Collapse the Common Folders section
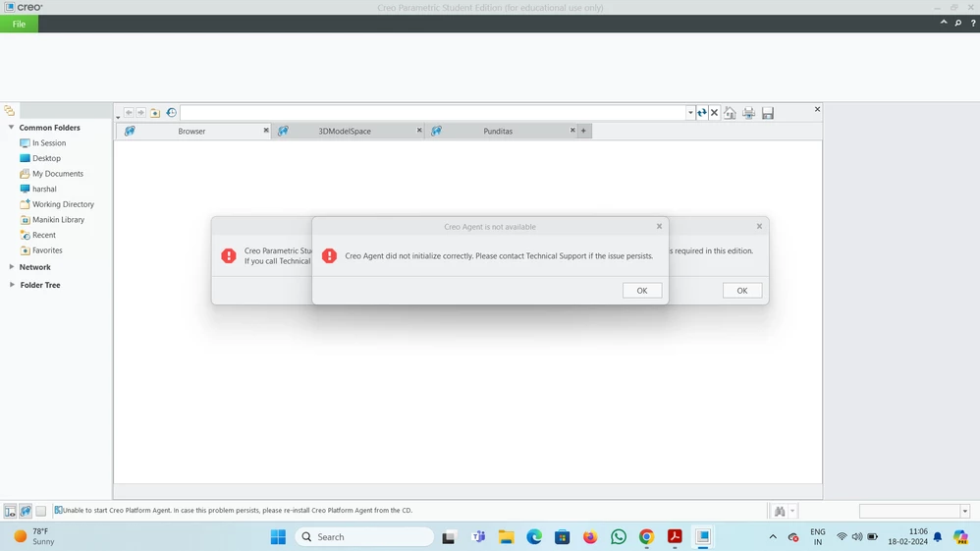Image resolution: width=980 pixels, height=551 pixels. [11, 127]
